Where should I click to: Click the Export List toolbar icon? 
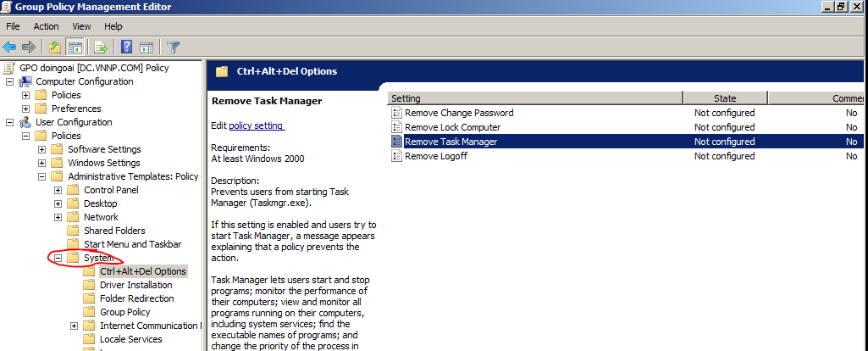pos(101,47)
